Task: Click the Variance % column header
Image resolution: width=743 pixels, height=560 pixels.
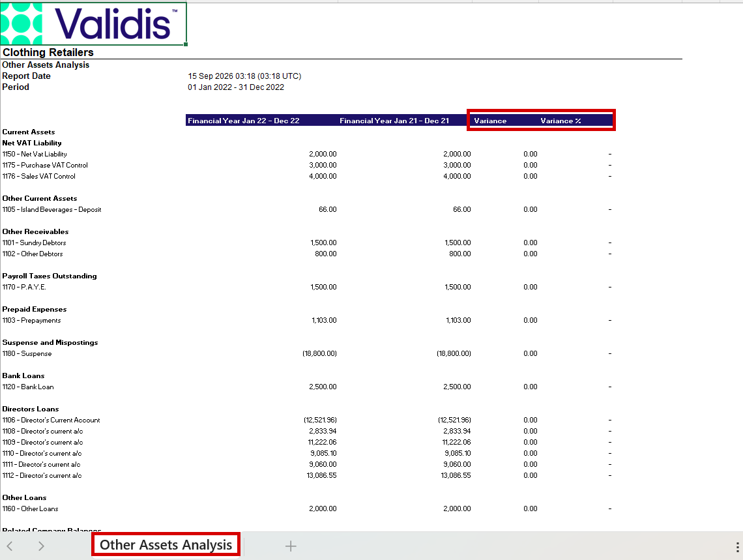Action: [x=561, y=121]
